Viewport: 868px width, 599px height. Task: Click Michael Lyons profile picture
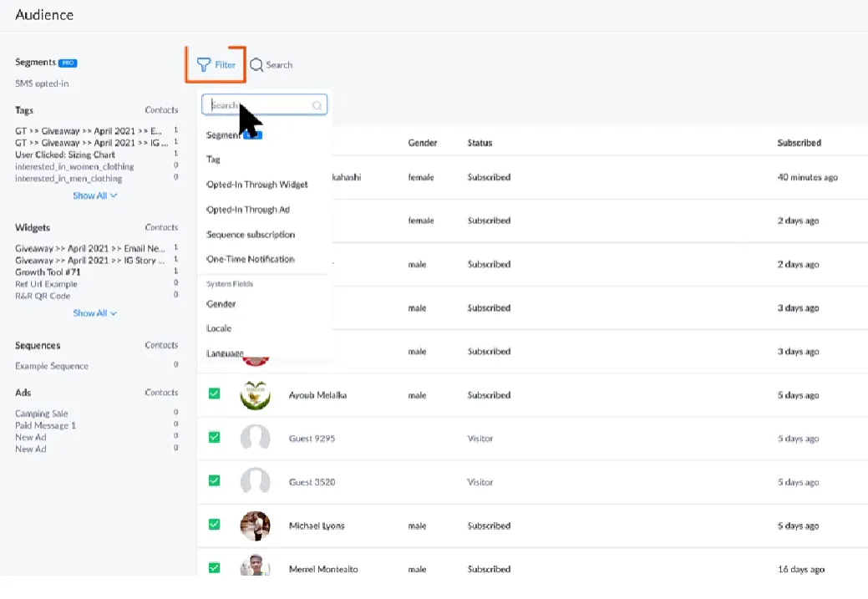pyautogui.click(x=255, y=525)
